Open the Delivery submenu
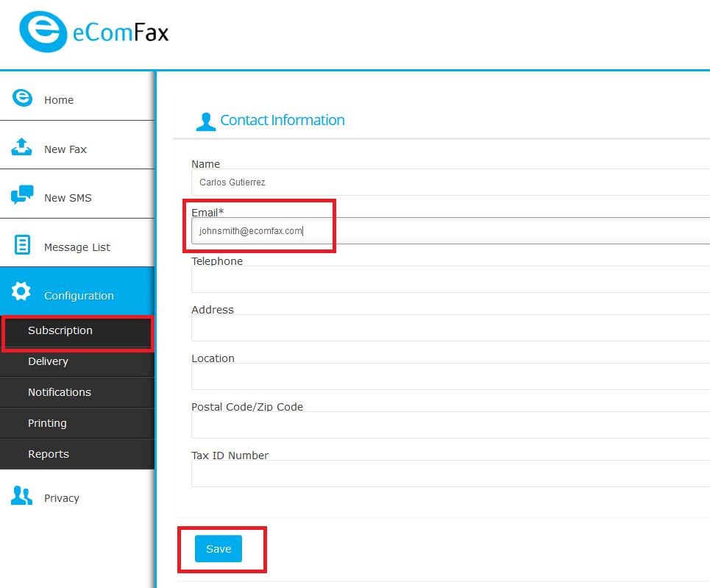Image resolution: width=710 pixels, height=588 pixels. point(77,361)
